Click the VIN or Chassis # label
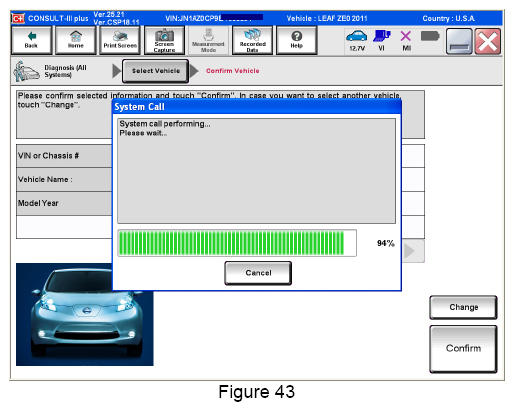The height and width of the screenshot is (411, 514). tap(48, 156)
